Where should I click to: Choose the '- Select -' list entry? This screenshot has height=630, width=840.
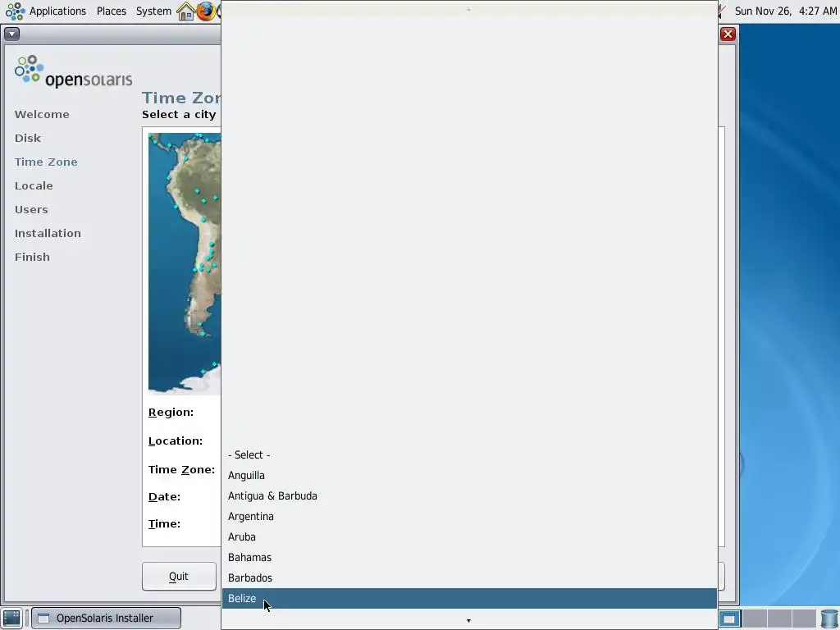tap(469, 454)
